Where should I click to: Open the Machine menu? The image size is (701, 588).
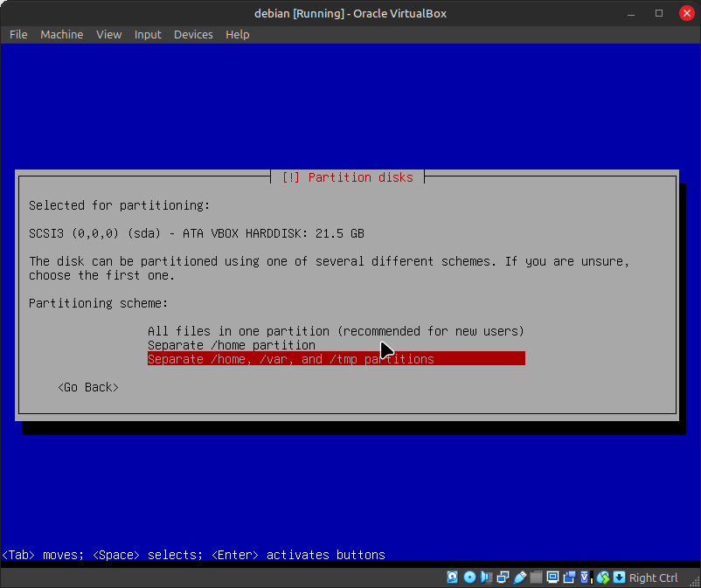click(x=62, y=34)
